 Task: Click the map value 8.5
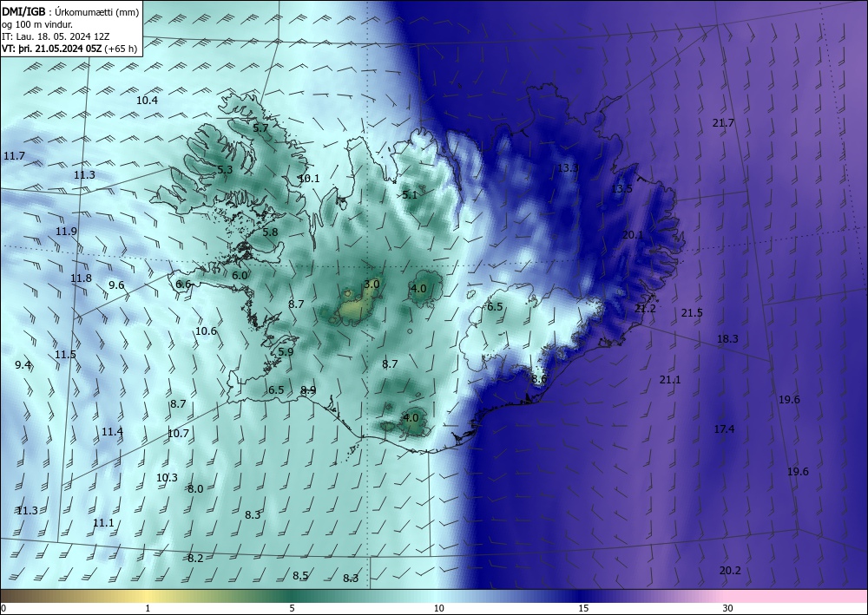pos(300,576)
